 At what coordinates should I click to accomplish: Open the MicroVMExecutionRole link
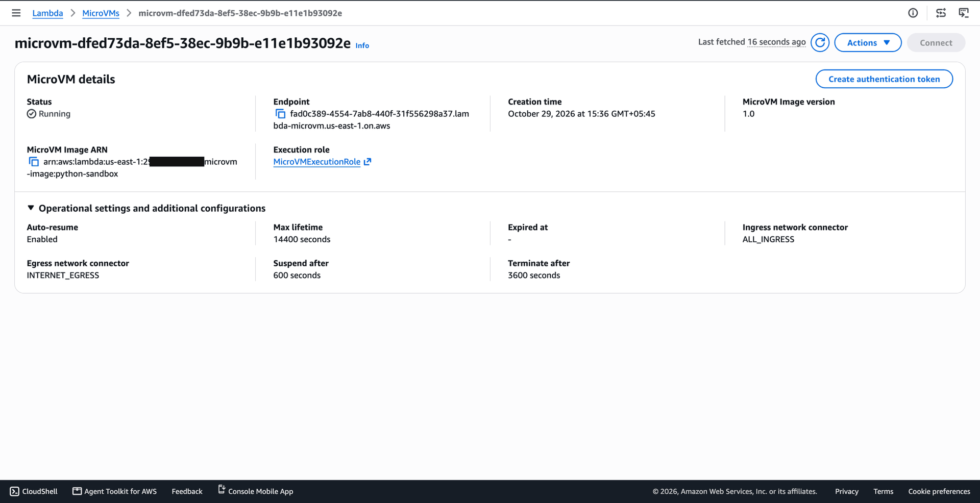click(317, 162)
